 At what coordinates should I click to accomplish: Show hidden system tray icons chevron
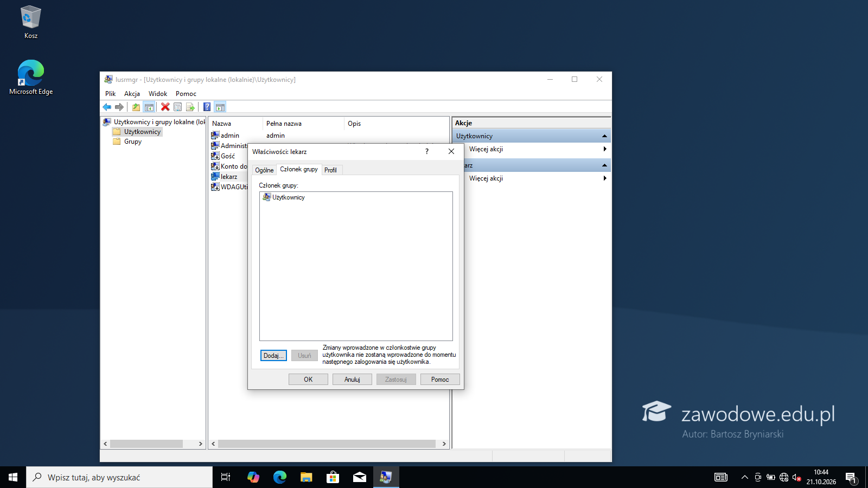[x=744, y=477]
